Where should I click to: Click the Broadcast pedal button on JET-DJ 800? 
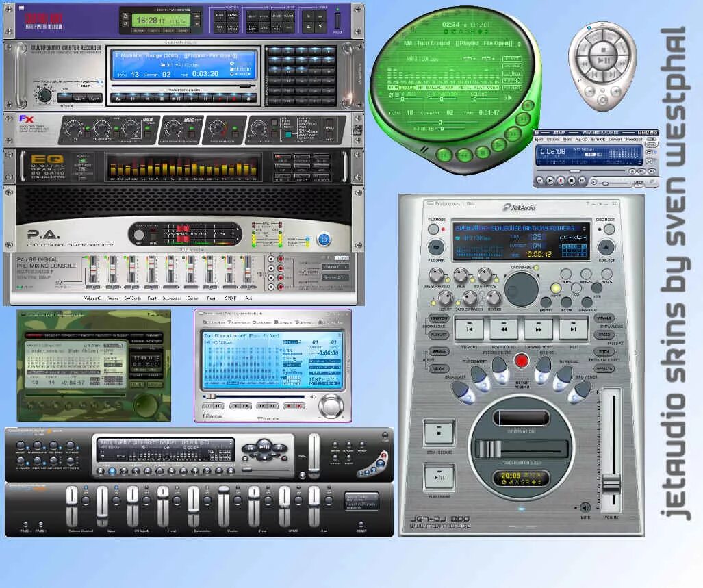click(464, 393)
